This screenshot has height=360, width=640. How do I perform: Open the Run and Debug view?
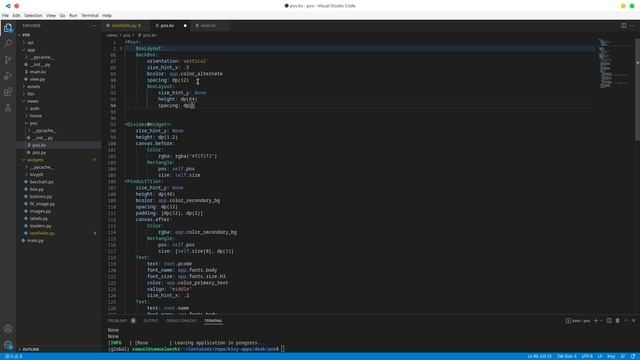click(x=8, y=76)
